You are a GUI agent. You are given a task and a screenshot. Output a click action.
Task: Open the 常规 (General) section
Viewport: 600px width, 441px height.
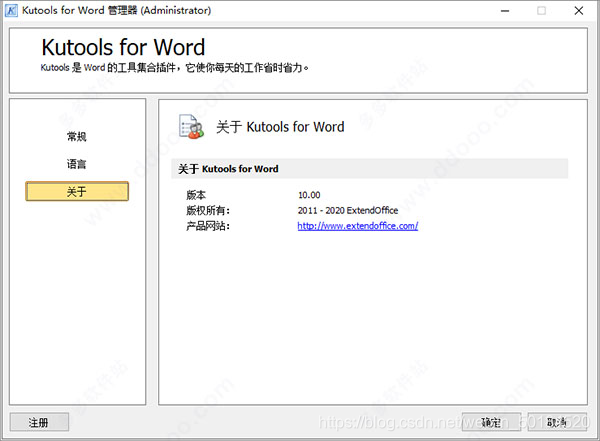coord(77,137)
